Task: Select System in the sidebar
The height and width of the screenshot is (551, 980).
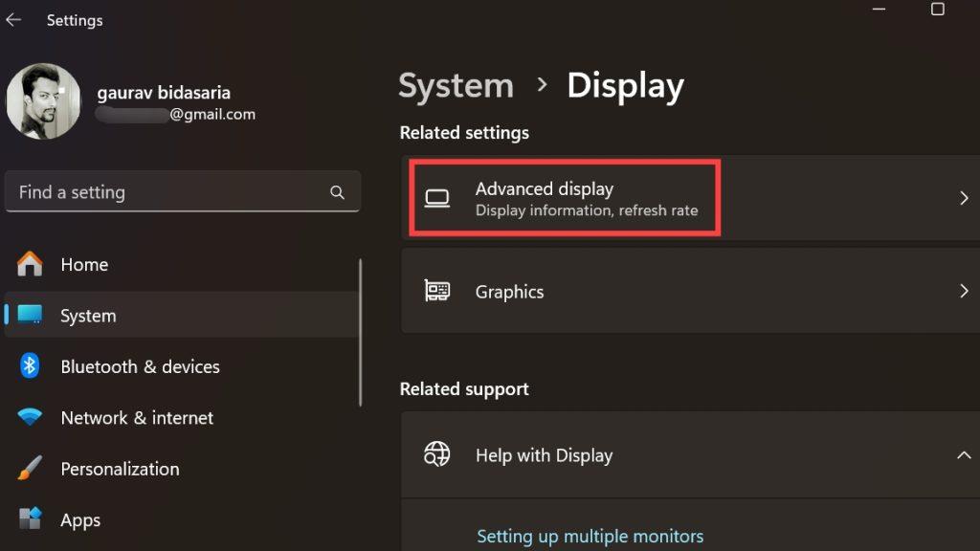Action: [181, 316]
